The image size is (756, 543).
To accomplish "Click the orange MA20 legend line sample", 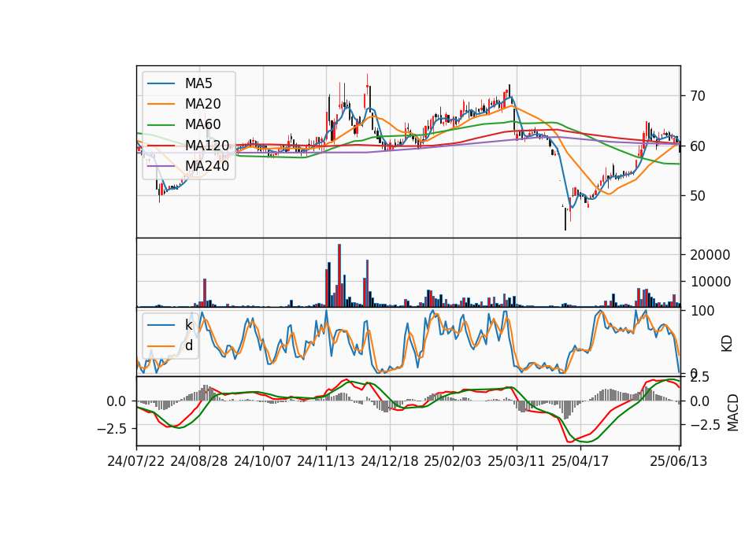I will pyautogui.click(x=161, y=104).
